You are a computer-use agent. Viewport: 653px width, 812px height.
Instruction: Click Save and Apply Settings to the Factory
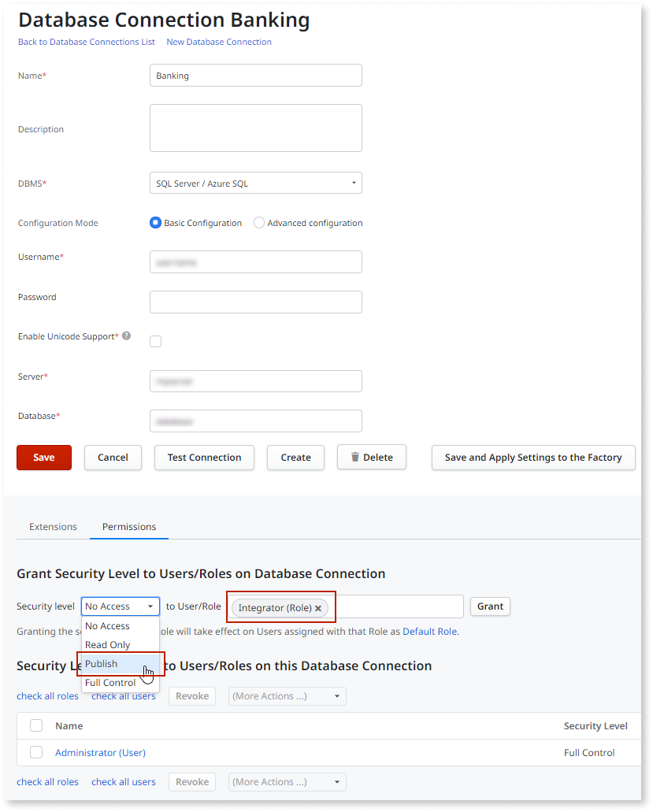pos(533,458)
